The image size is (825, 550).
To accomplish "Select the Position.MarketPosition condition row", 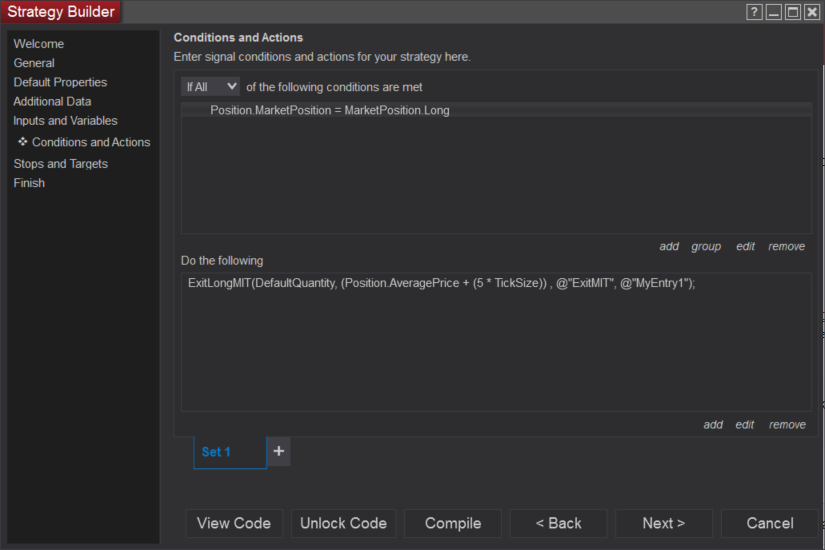I will pyautogui.click(x=330, y=110).
